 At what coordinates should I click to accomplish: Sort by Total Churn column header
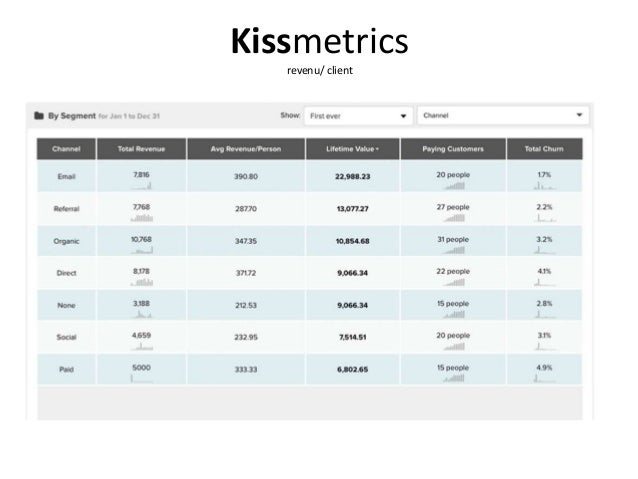point(544,149)
